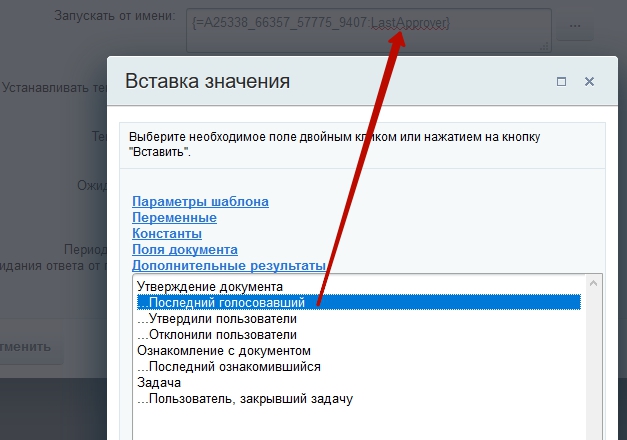Pick '...Пользователь, закрывший задачу' in the list

pos(244,399)
